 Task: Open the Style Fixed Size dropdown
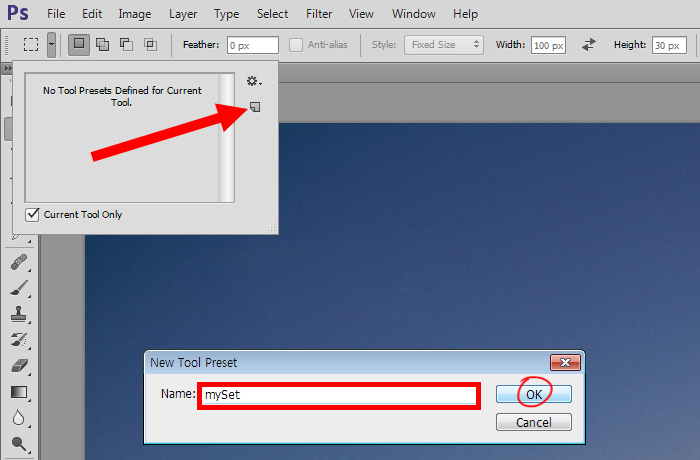pyautogui.click(x=444, y=45)
